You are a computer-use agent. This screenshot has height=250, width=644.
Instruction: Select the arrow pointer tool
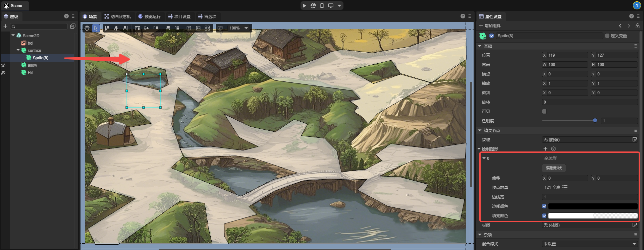click(x=96, y=28)
